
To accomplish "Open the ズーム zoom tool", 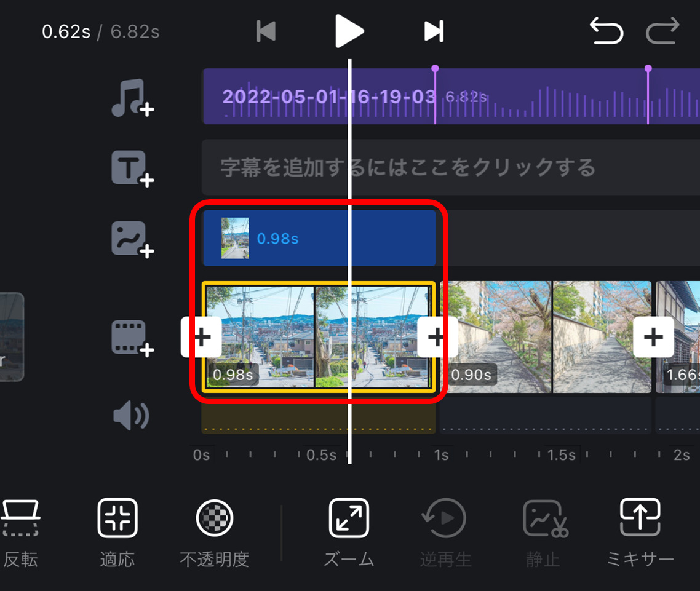I will 349,533.
